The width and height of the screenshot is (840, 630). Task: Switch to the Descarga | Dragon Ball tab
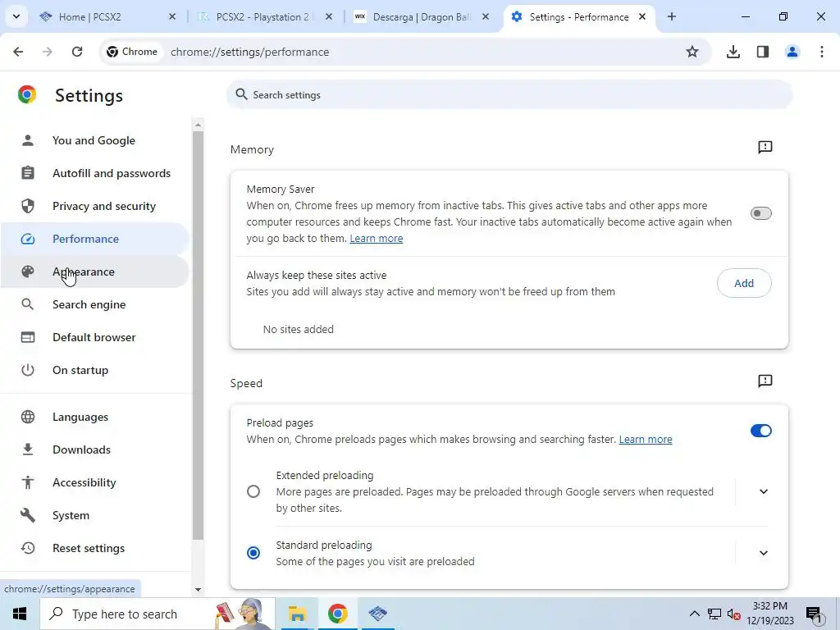click(x=421, y=16)
